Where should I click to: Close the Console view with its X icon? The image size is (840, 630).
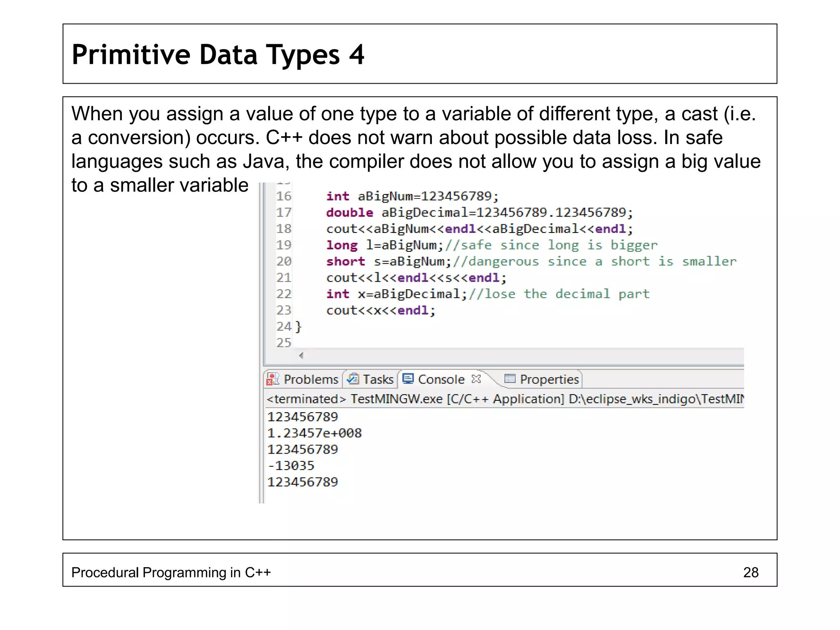(x=476, y=379)
